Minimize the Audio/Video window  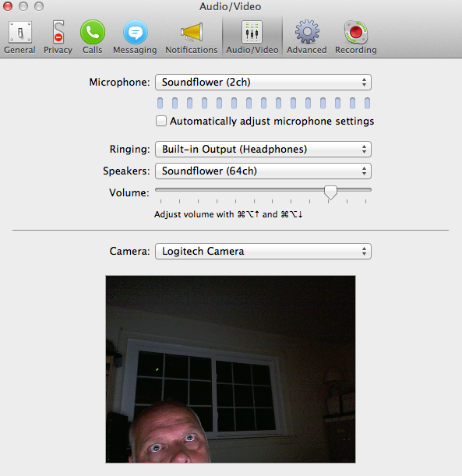tap(23, 6)
